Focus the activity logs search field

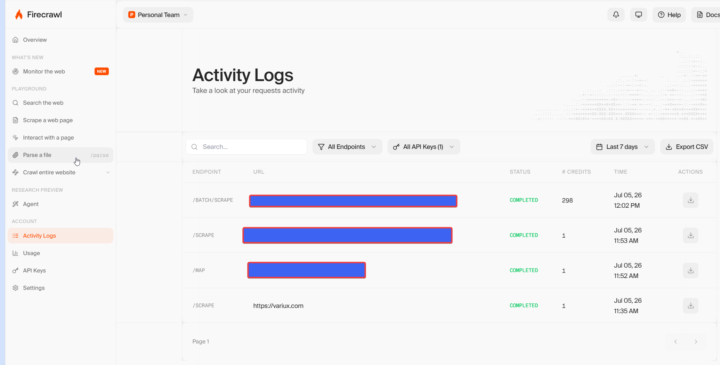pyautogui.click(x=247, y=147)
